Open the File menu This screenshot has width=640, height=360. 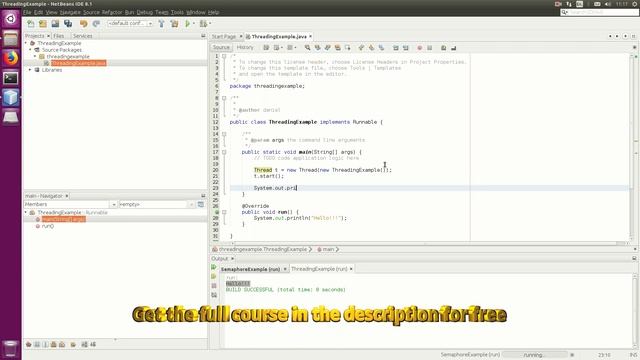[27, 12]
